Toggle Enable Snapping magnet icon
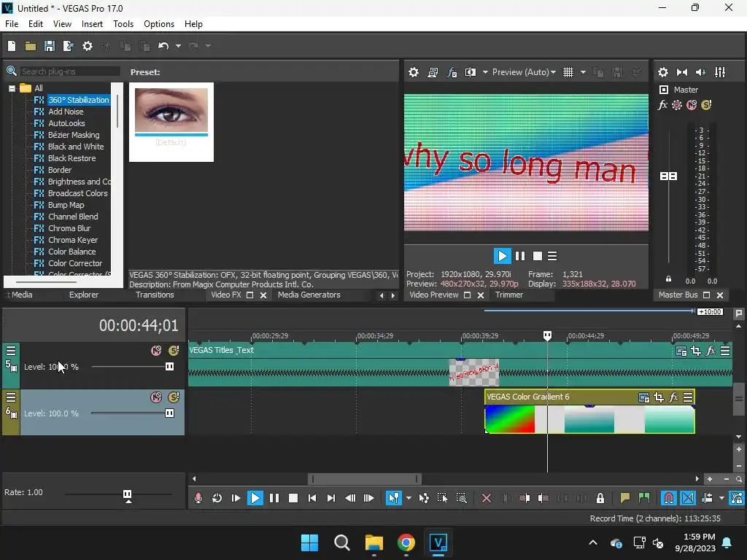Screen dimensions: 747x560 pyautogui.click(x=668, y=498)
